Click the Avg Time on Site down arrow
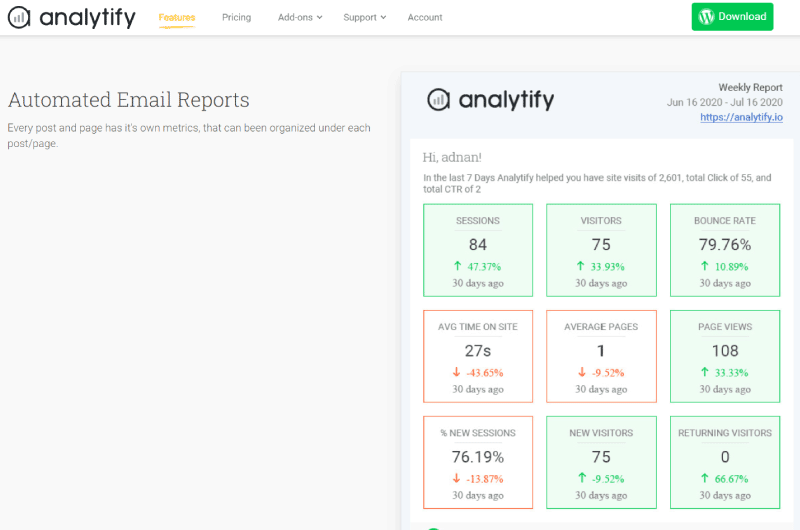This screenshot has height=530, width=800. (x=456, y=372)
